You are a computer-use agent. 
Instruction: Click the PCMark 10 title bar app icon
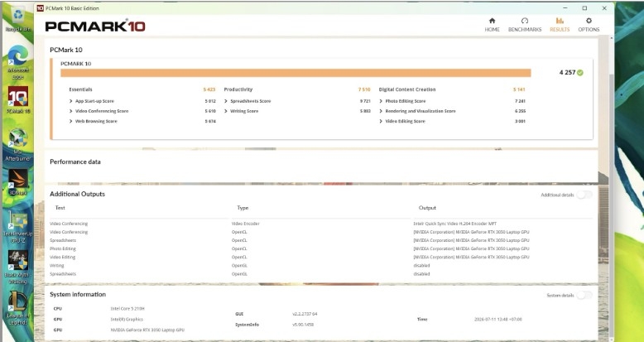41,8
